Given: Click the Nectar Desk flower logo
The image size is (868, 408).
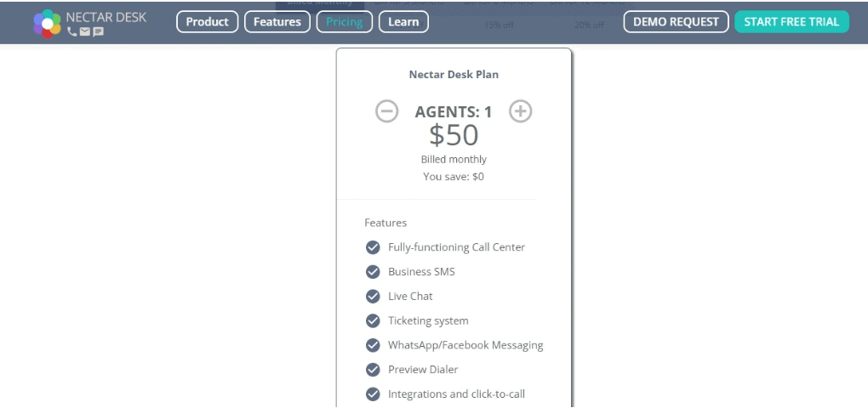Looking at the screenshot, I should pos(47,24).
